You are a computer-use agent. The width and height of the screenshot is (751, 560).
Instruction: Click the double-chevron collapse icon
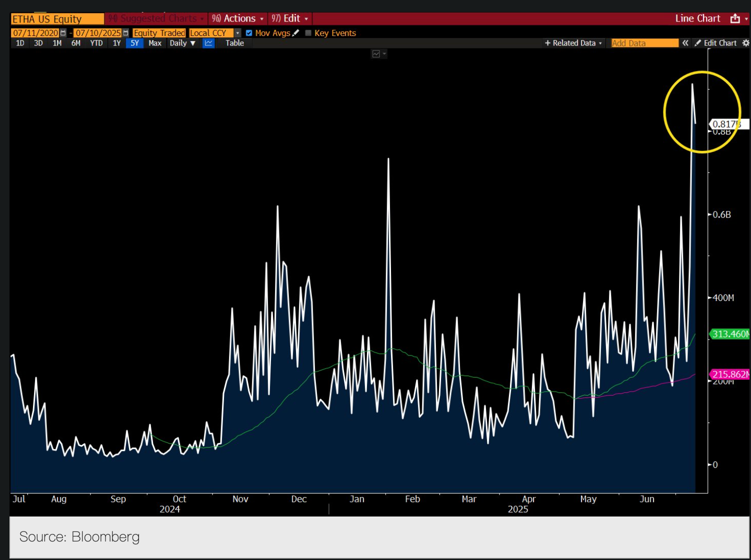(x=685, y=43)
